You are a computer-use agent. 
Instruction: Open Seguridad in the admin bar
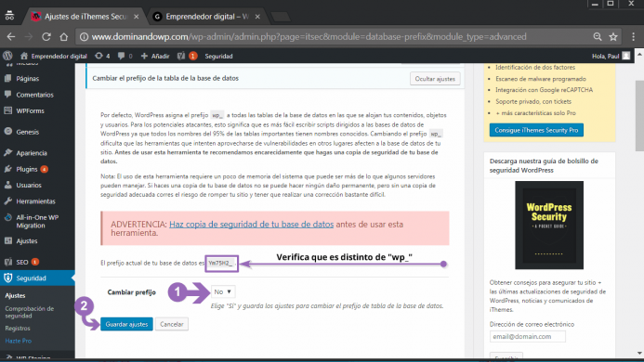pos(219,56)
